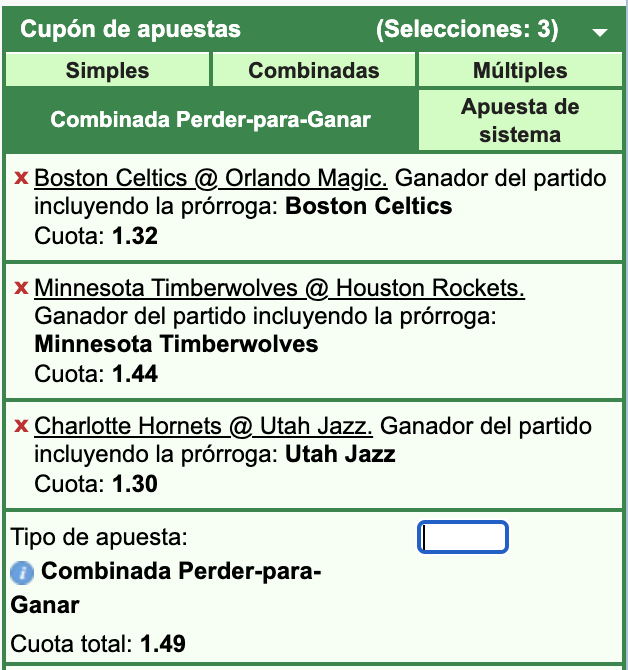
Task: Click the Cuota 1.30 odds value
Action: [135, 485]
